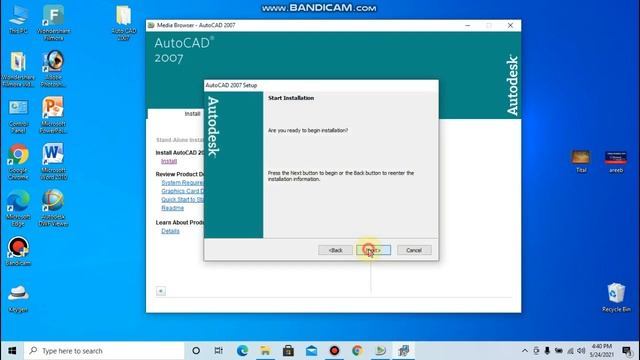Select the Titul desktop thumbnail
Viewport: 640px width, 360px height.
pyautogui.click(x=581, y=161)
